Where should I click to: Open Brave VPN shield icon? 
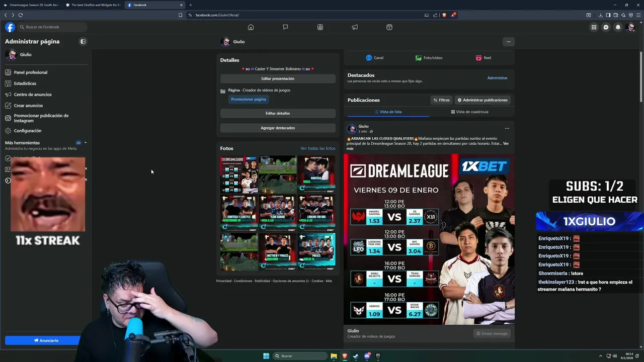(x=631, y=15)
